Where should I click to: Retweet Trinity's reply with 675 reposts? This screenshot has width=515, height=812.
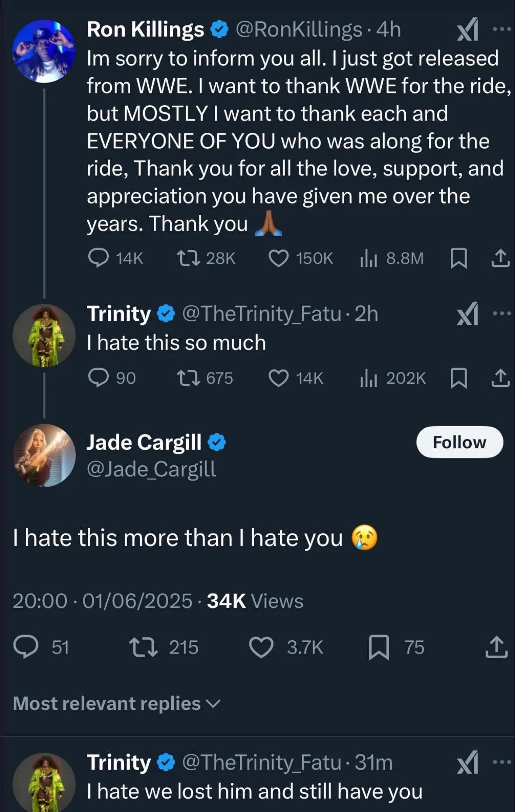coord(189,378)
